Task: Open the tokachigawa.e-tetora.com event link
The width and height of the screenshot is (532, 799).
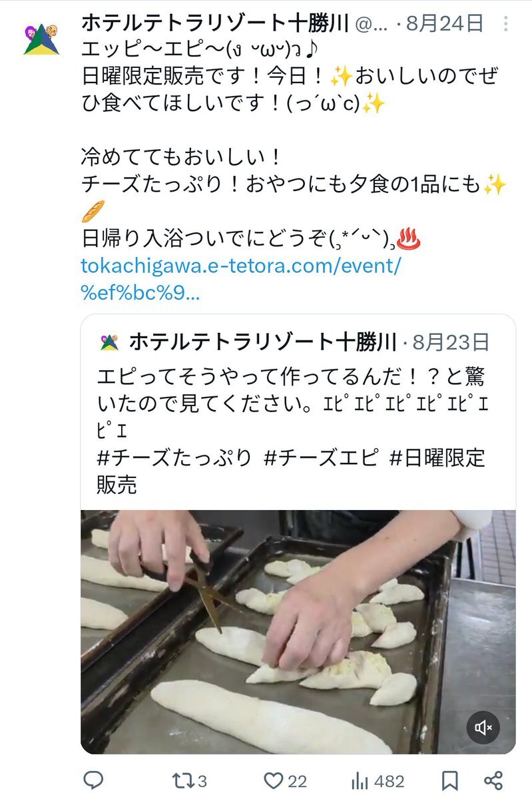Action: tap(241, 280)
